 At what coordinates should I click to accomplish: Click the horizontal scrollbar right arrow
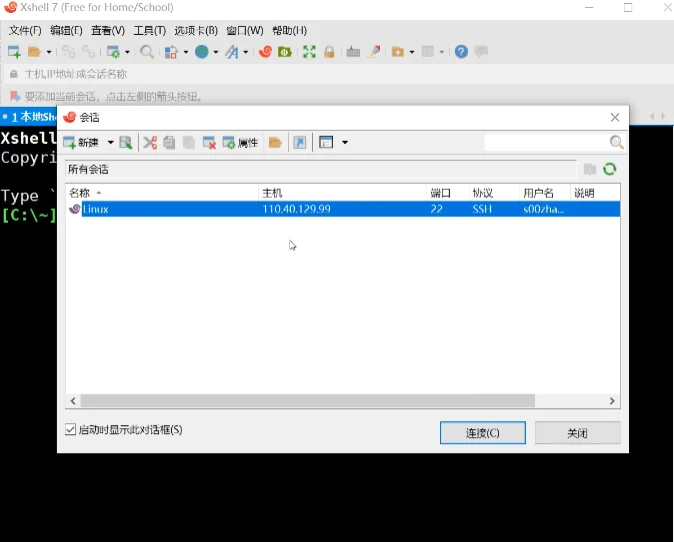(x=612, y=401)
